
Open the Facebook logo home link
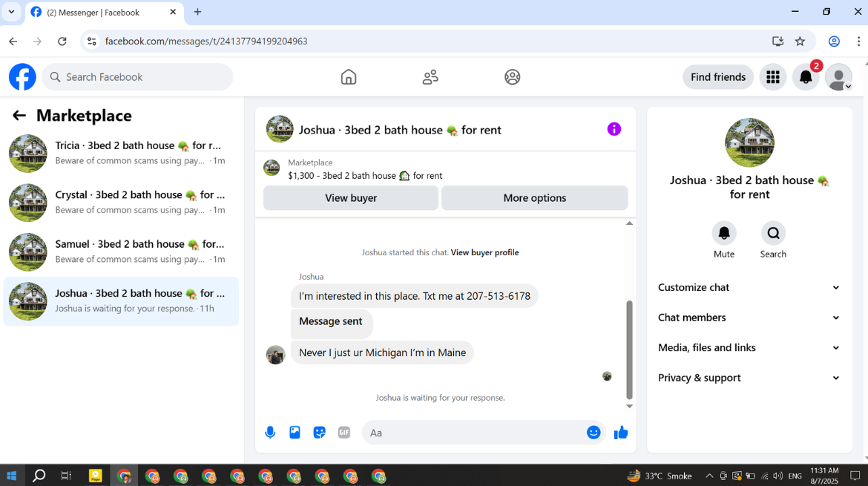click(23, 77)
